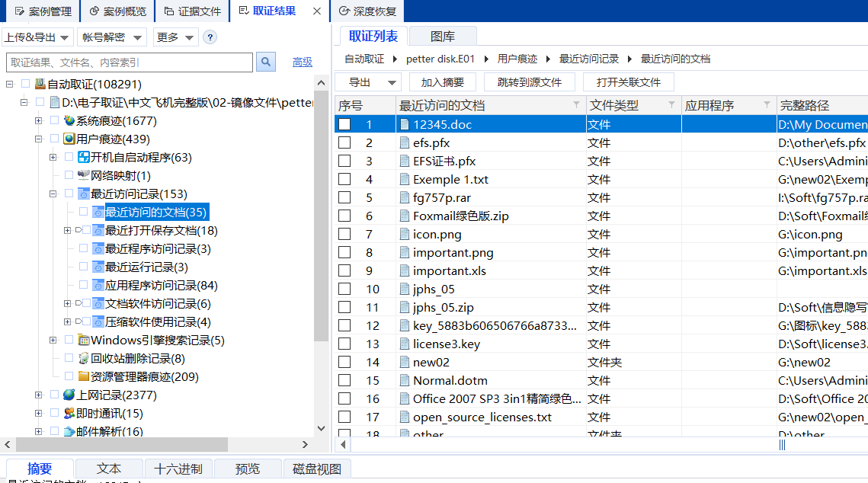Open the 上传&导出 dropdown
Viewport: 868px width, 483px height.
tap(37, 37)
